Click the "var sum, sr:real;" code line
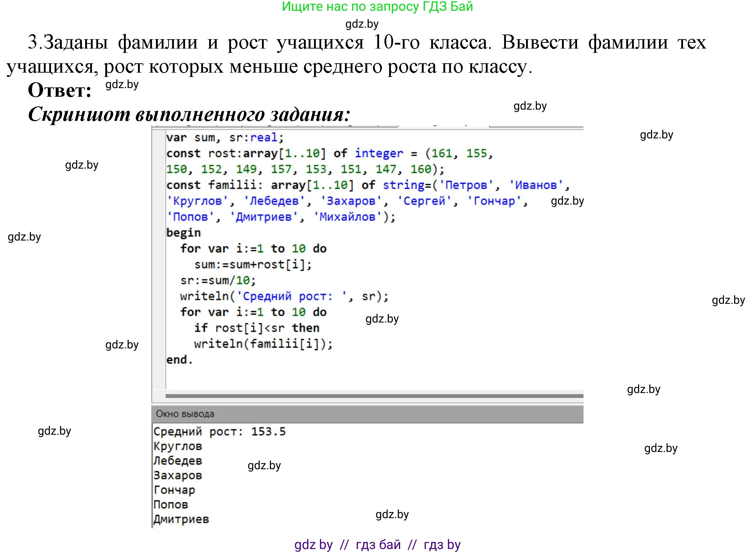Screen dimensions: 756x553 point(225,138)
